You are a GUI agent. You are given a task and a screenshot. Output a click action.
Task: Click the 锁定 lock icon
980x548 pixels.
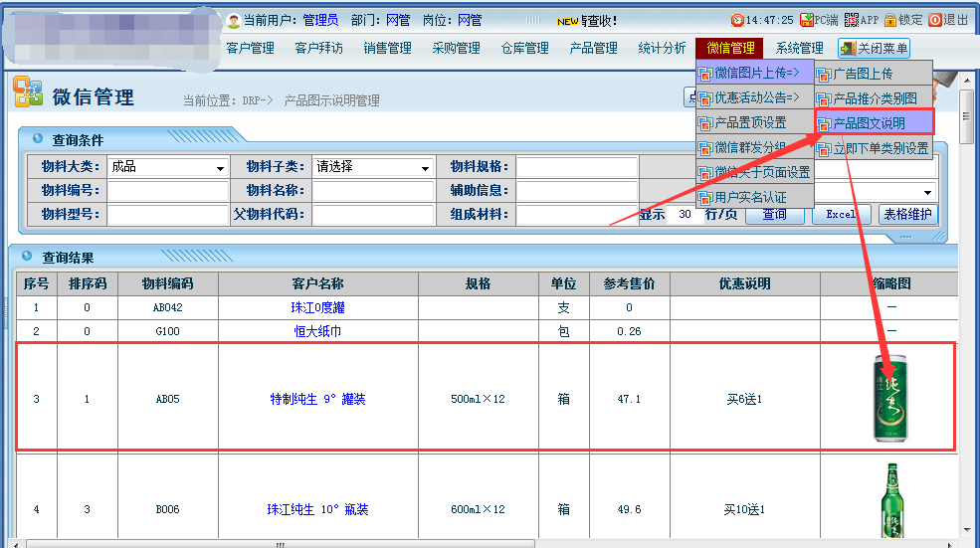pyautogui.click(x=889, y=20)
